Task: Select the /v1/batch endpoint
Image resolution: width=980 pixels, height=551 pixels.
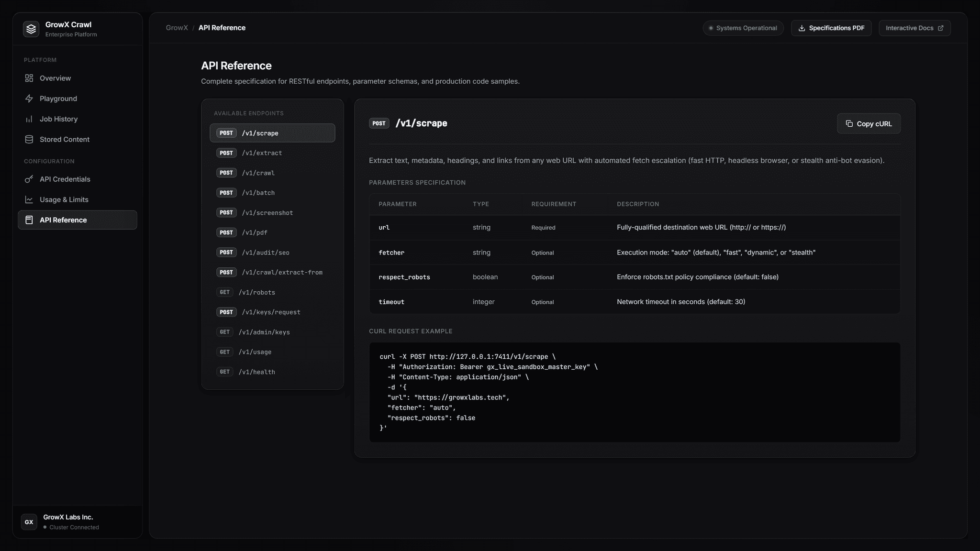Action: point(272,193)
